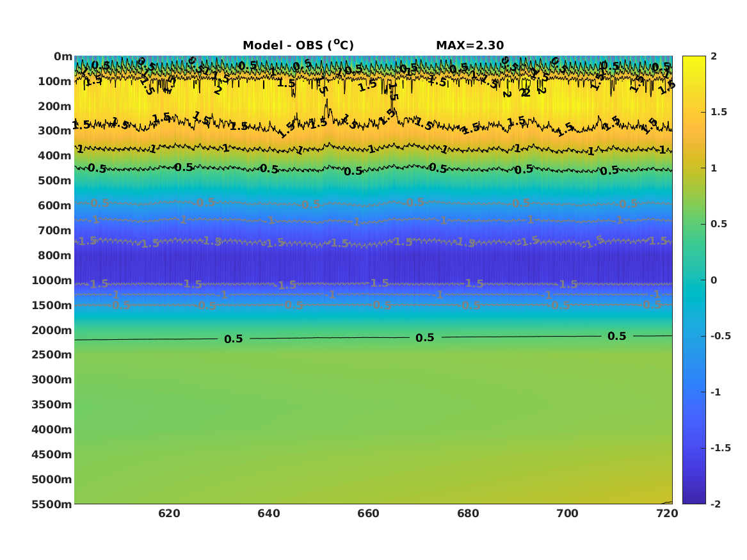Click the colorbar tick label '0'
747x560 pixels.
tap(714, 280)
